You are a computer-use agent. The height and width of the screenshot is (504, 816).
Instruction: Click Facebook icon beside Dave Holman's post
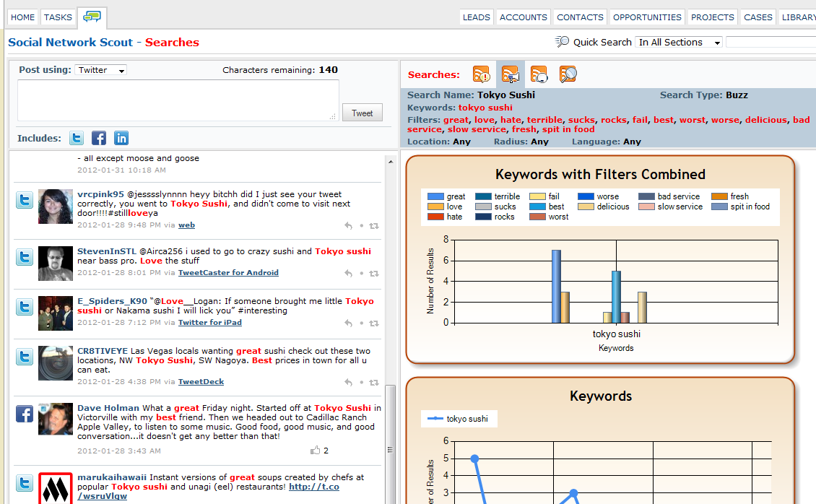tap(25, 414)
